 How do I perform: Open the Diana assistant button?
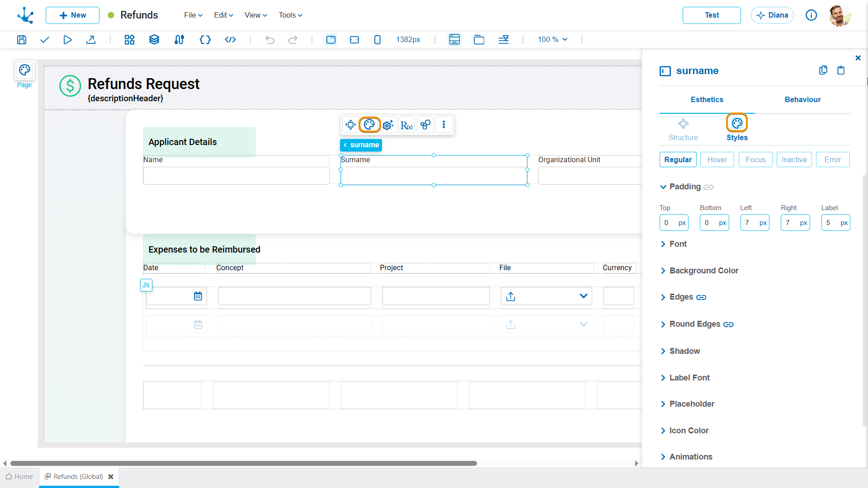click(x=772, y=15)
